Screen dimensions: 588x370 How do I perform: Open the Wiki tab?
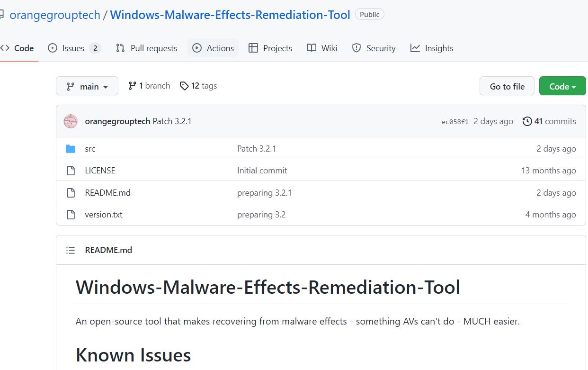(x=322, y=48)
